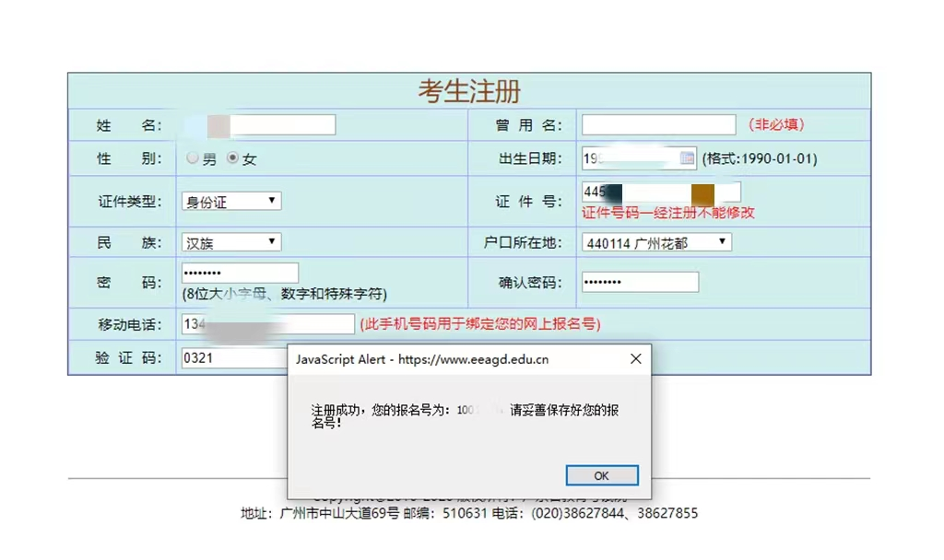Close the JavaScript Alert with the X
This screenshot has height=560, width=944.
coord(635,359)
